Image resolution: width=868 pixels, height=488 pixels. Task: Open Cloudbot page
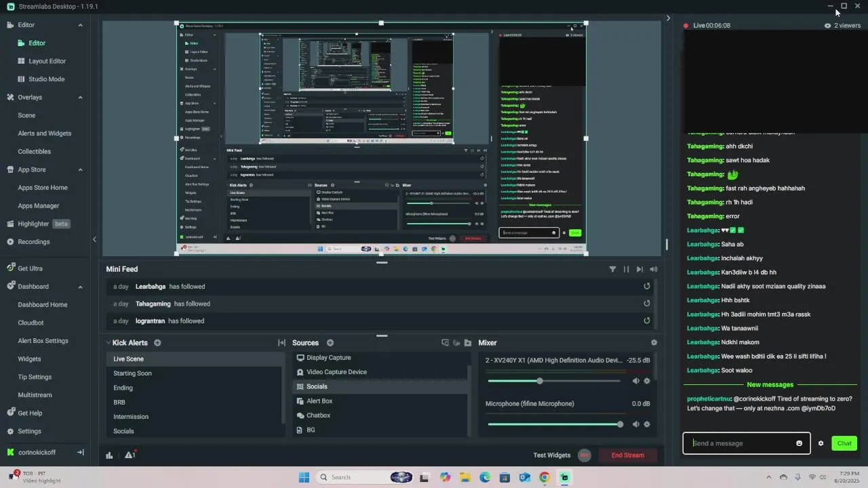(x=31, y=323)
